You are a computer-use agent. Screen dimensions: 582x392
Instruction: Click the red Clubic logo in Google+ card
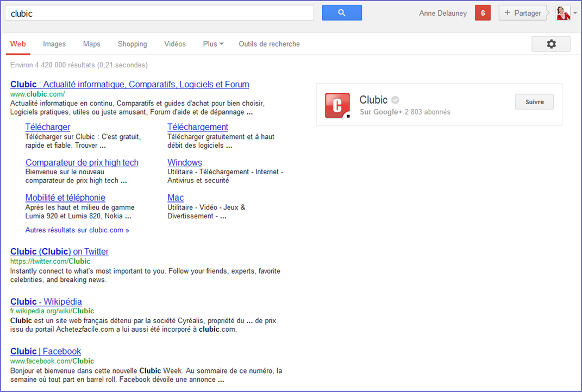click(x=337, y=106)
